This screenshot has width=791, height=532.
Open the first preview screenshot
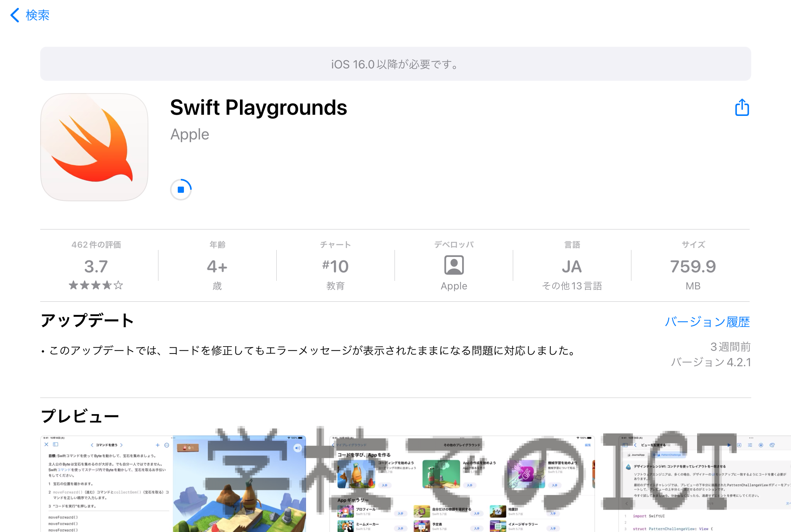click(x=173, y=484)
